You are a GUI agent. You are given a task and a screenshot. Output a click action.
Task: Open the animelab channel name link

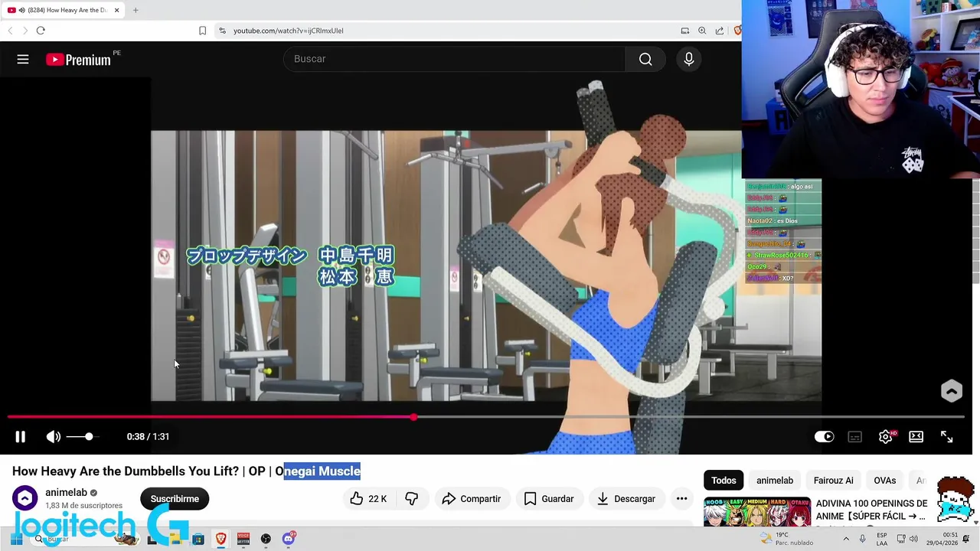click(66, 492)
